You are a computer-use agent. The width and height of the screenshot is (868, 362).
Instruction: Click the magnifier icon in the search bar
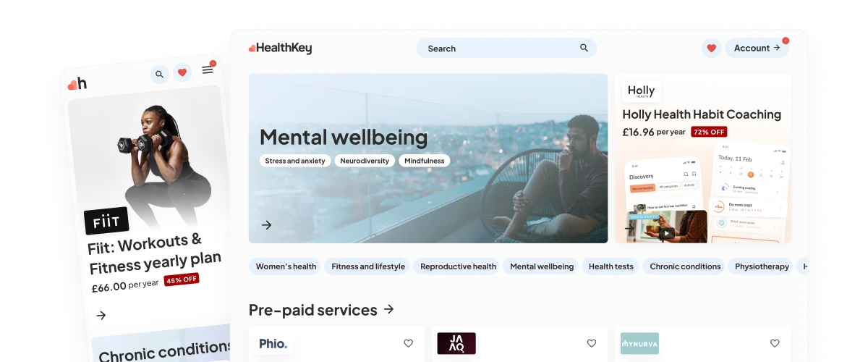584,49
